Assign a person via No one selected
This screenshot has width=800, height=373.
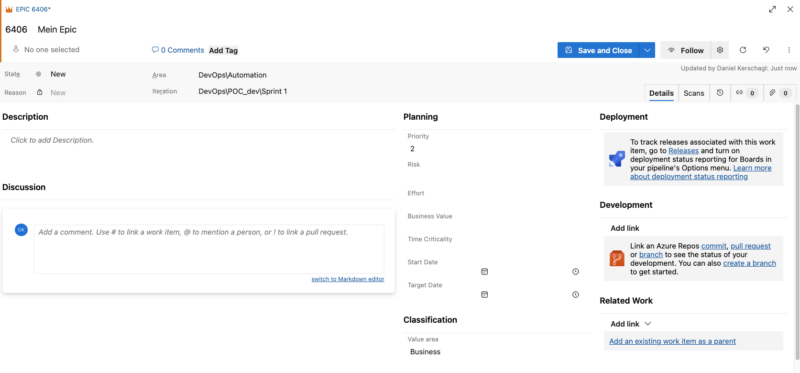pyautogui.click(x=46, y=49)
